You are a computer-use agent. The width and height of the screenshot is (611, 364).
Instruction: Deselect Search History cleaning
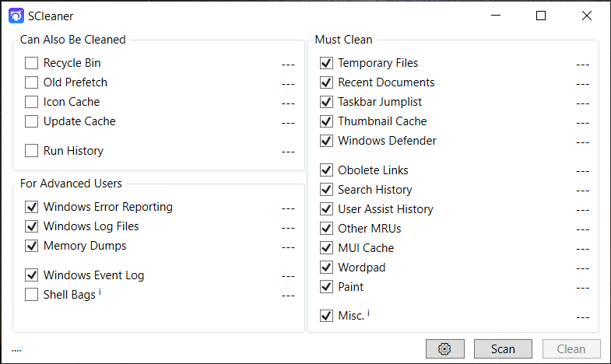(326, 190)
